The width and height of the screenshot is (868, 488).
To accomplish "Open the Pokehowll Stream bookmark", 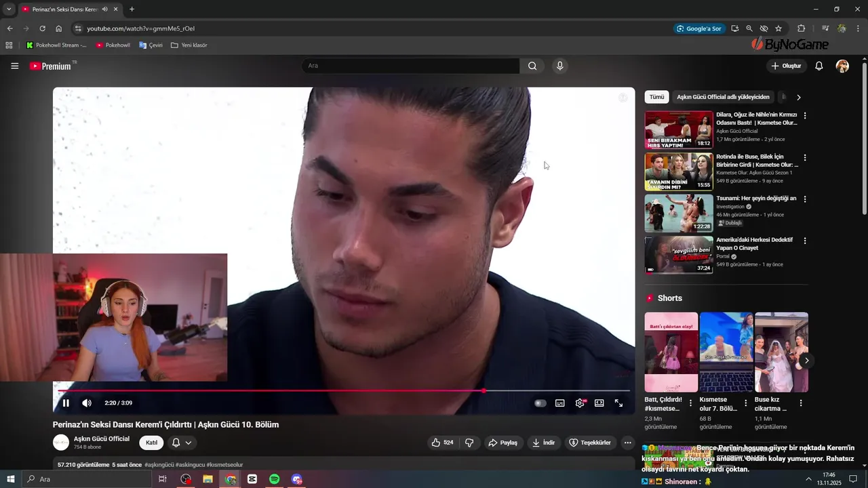I will (56, 45).
